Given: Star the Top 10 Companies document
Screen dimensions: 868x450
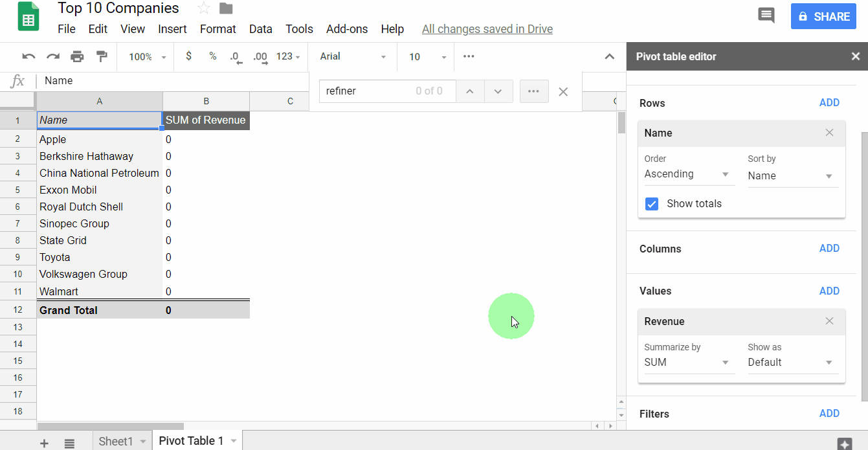Looking at the screenshot, I should [204, 8].
